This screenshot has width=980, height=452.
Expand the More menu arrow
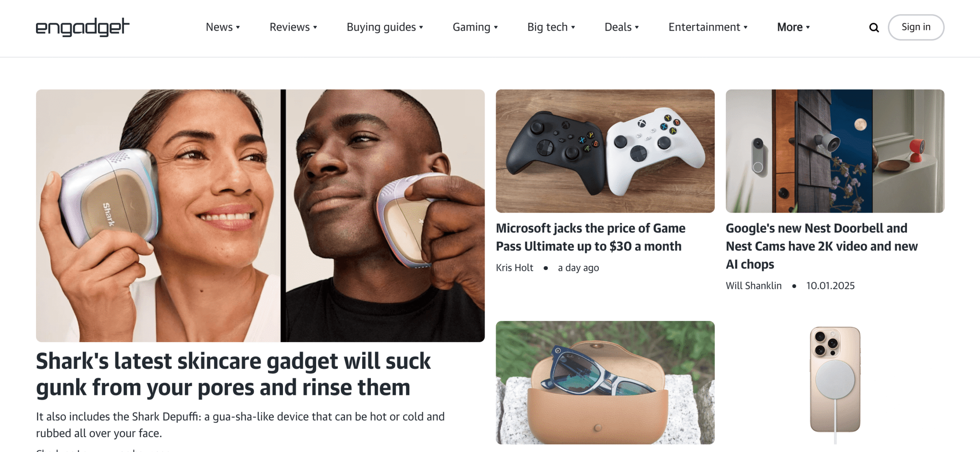pyautogui.click(x=808, y=27)
